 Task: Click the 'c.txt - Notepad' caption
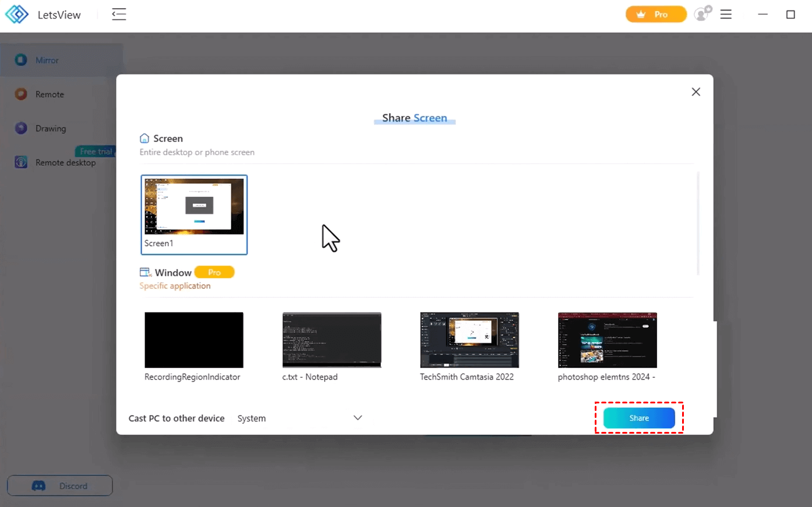(x=310, y=377)
